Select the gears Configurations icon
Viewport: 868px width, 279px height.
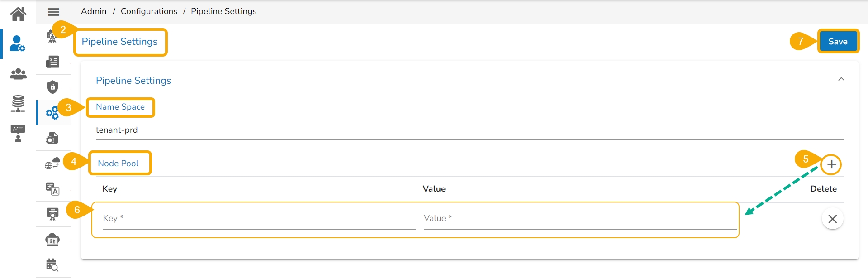52,113
